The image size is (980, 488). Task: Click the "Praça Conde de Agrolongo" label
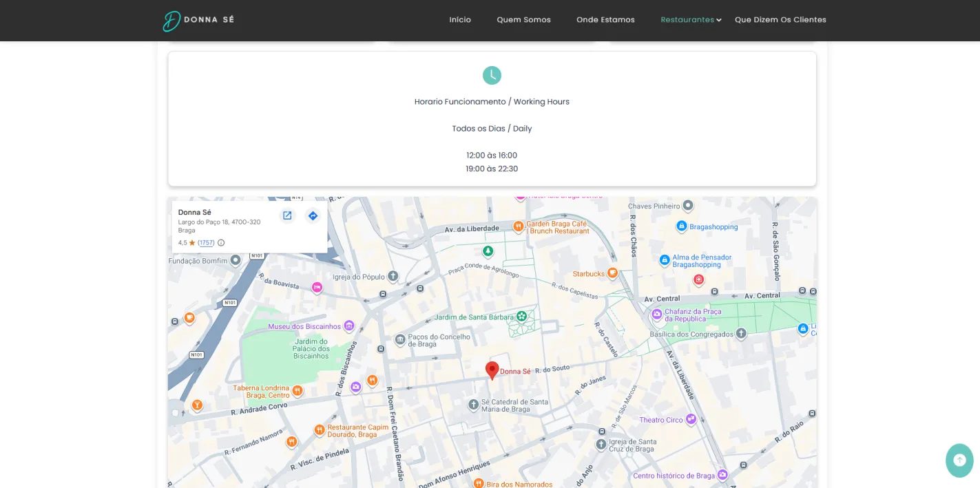tap(483, 269)
